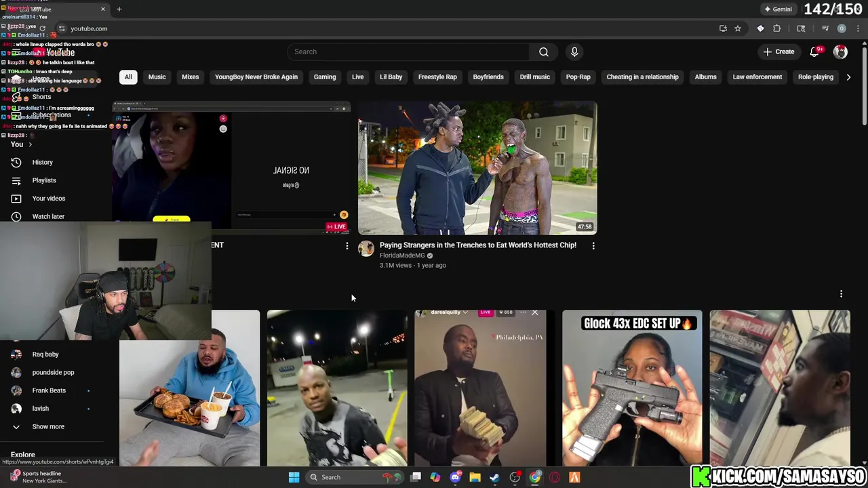Open File Explorer from taskbar
Image resolution: width=868 pixels, height=488 pixels.
tap(475, 477)
